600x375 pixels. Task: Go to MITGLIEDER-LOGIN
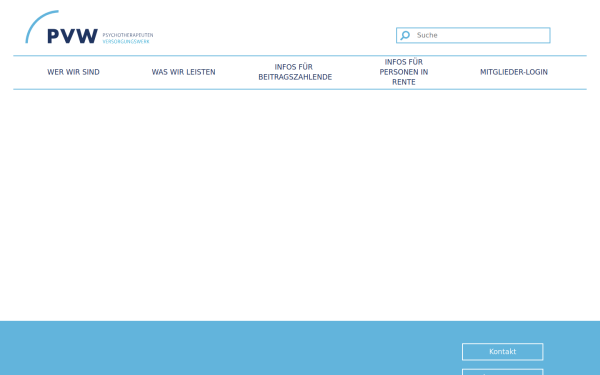(x=514, y=72)
